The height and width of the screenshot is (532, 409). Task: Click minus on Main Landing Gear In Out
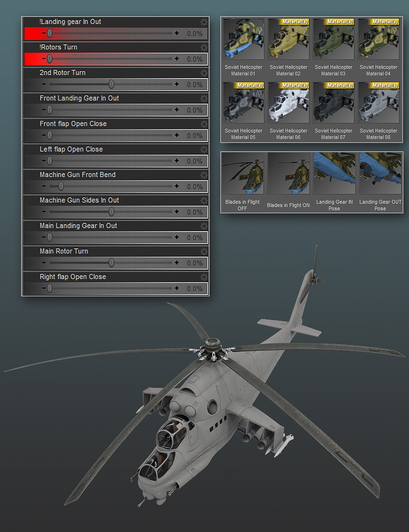click(44, 237)
